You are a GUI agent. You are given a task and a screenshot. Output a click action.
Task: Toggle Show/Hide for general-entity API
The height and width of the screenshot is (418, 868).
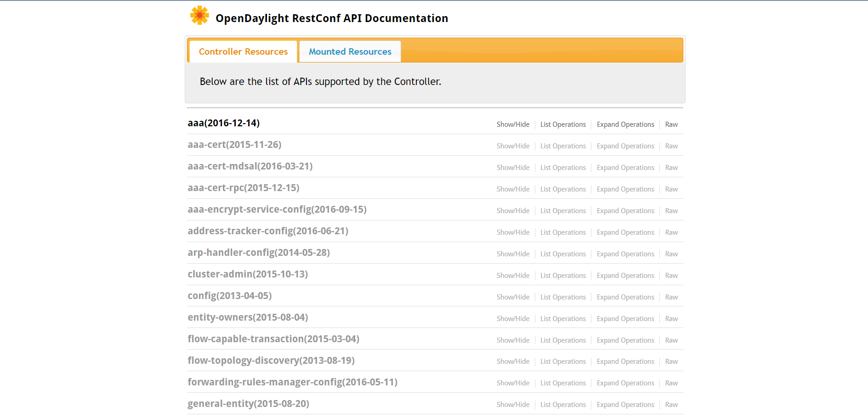[x=513, y=405]
